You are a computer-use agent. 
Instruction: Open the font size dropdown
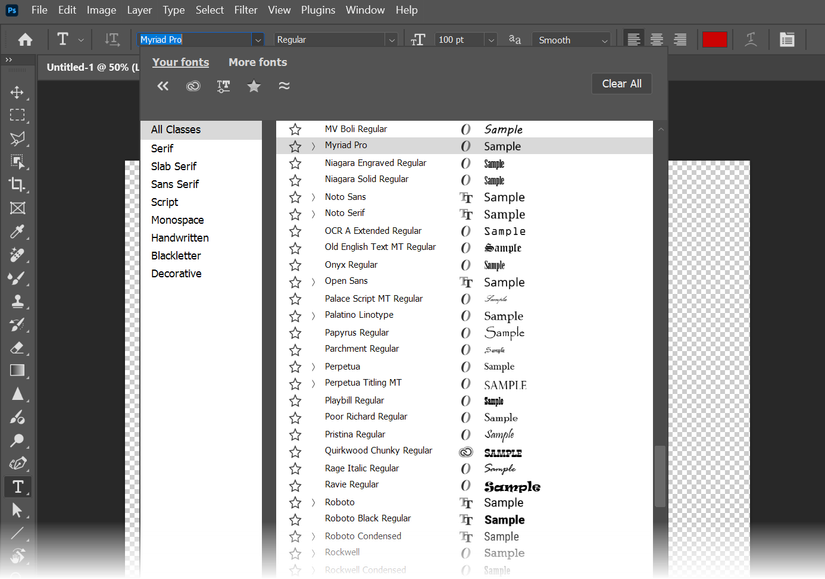tap(491, 40)
